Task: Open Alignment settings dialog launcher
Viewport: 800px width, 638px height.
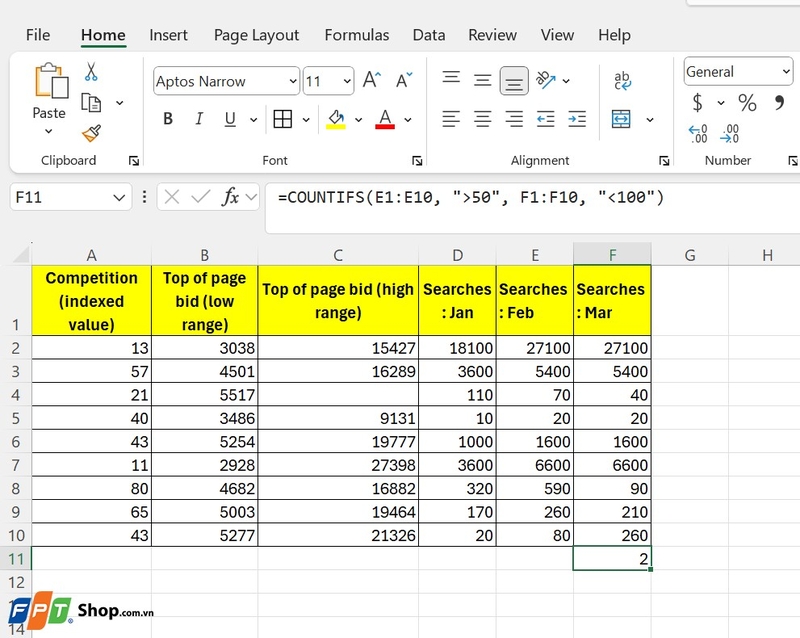Action: pyautogui.click(x=664, y=161)
